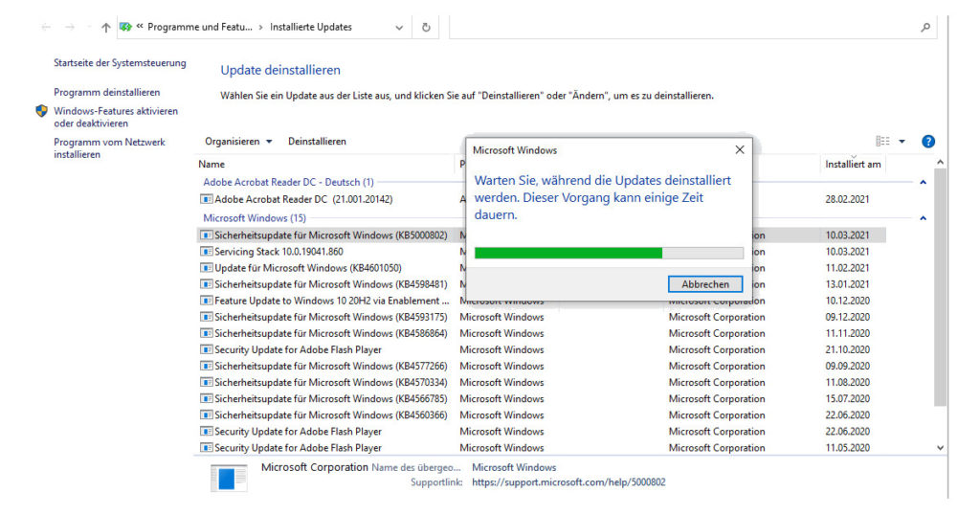Open the address bar history dropdown
The height and width of the screenshot is (515, 980).
[399, 28]
